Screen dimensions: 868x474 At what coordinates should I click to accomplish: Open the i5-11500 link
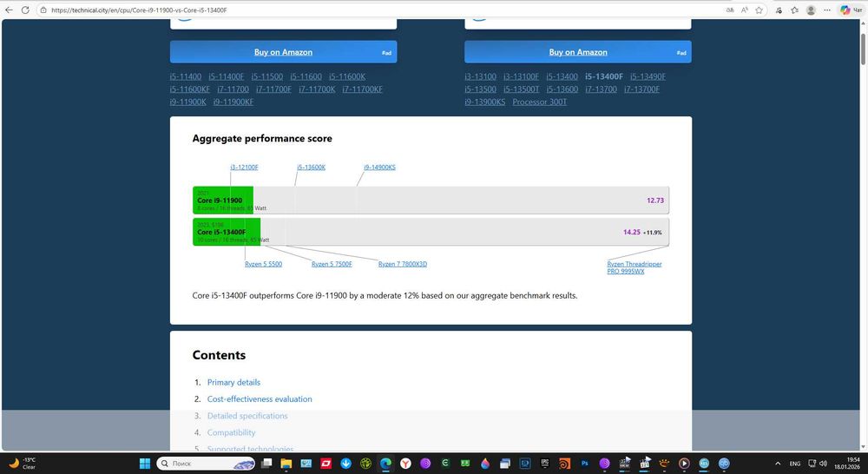[x=266, y=76]
